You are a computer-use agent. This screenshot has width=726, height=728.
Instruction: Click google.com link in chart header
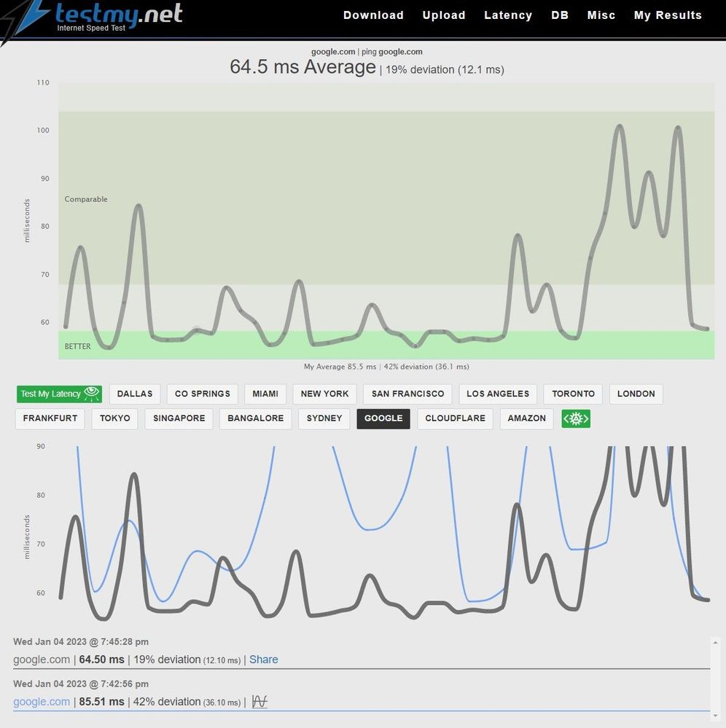click(333, 52)
